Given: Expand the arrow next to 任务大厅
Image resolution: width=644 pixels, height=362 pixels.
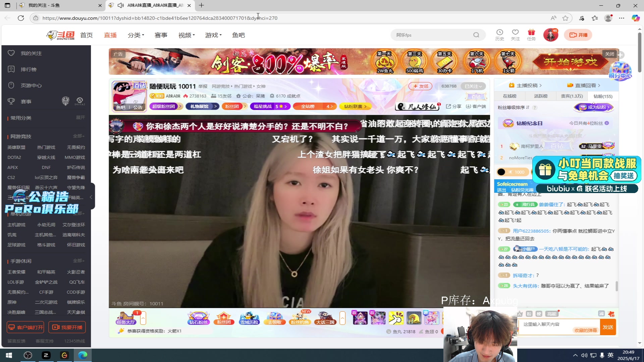Looking at the screenshot, I should click(x=143, y=318).
